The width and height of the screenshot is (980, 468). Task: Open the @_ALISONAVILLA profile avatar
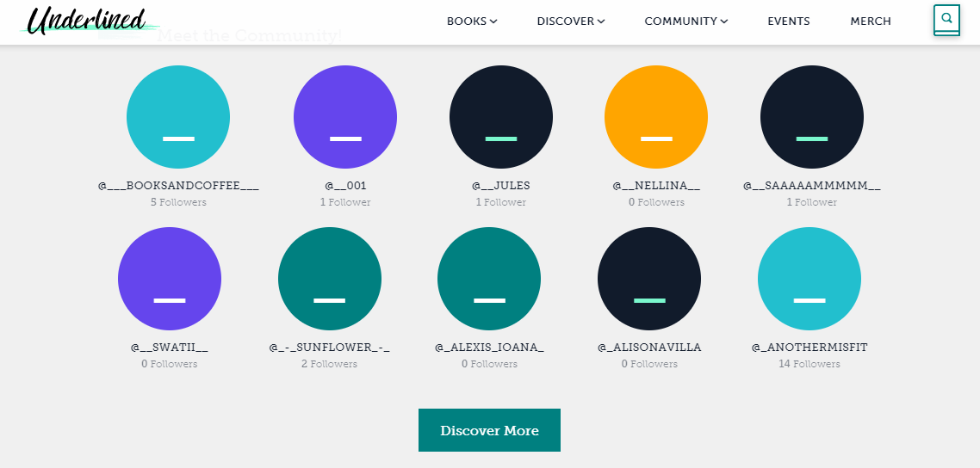pos(649,278)
